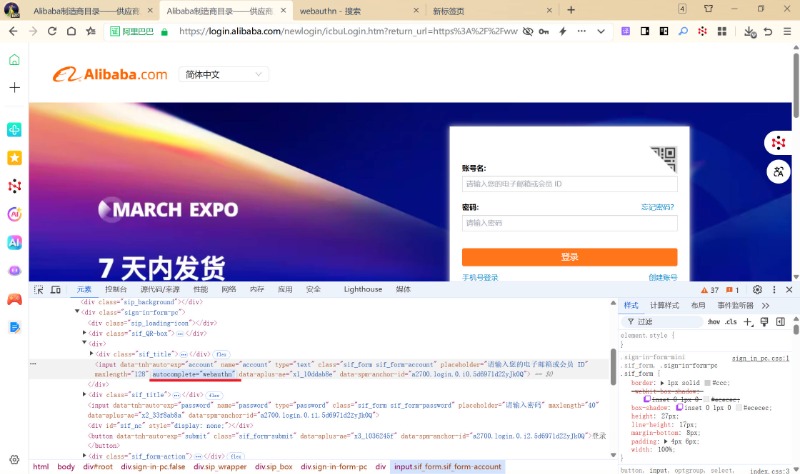The width and height of the screenshot is (800, 474).
Task: Open the password key icon in address bar
Action: [x=544, y=31]
